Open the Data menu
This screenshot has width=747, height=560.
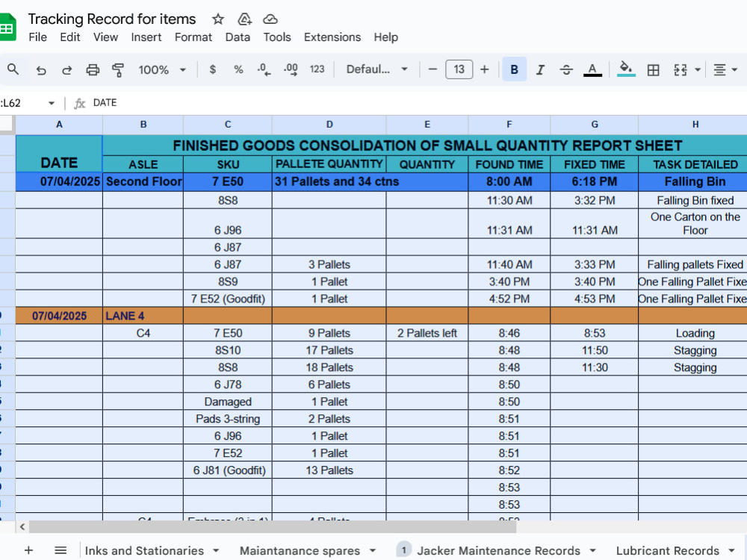click(238, 37)
